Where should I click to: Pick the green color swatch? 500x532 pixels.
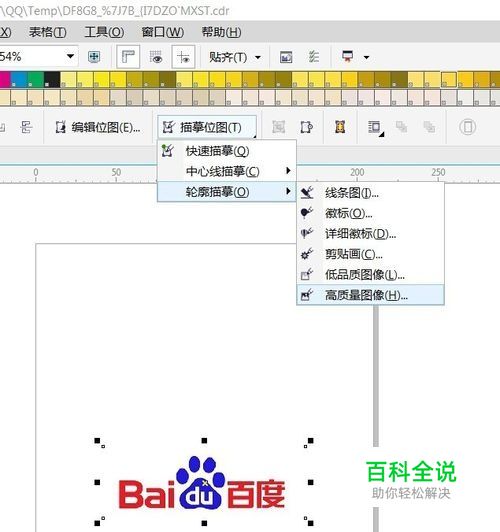35,80
